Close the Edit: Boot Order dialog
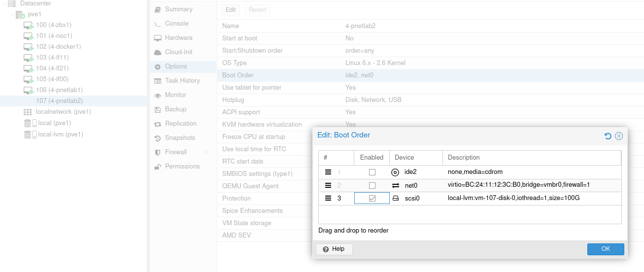 619,136
